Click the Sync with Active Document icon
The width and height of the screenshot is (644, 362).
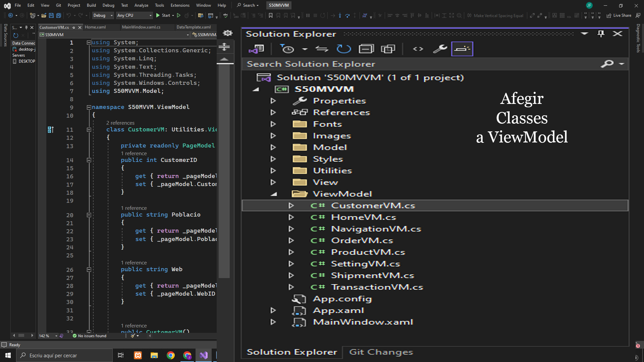click(321, 49)
